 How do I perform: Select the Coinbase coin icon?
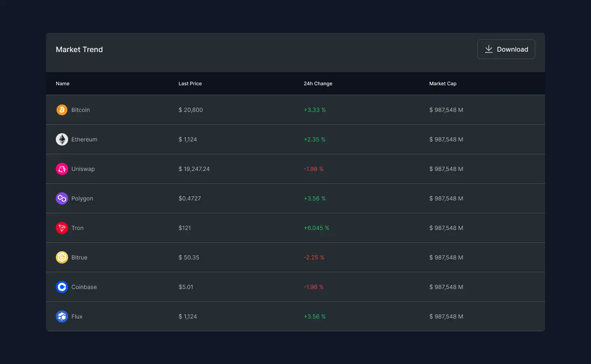[62, 287]
